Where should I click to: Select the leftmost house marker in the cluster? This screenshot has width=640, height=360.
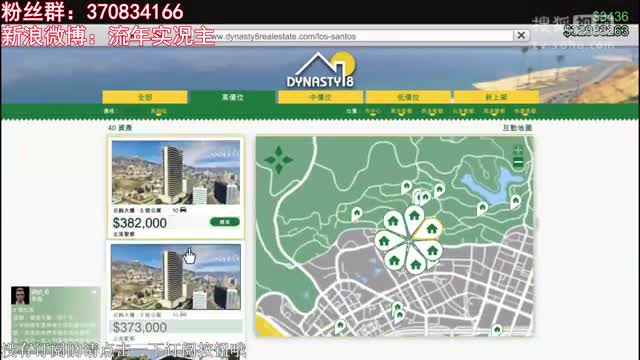384,242
